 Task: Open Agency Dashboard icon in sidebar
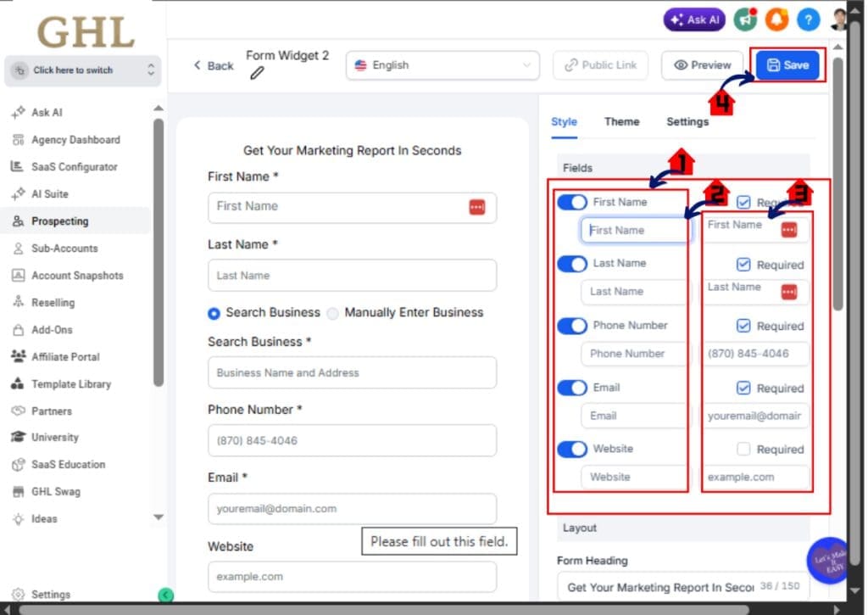pyautogui.click(x=19, y=140)
